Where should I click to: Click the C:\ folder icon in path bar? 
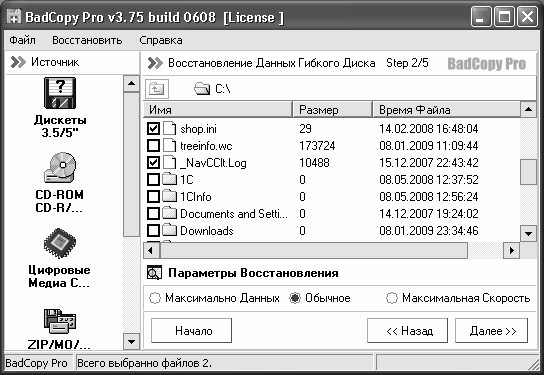click(x=202, y=89)
